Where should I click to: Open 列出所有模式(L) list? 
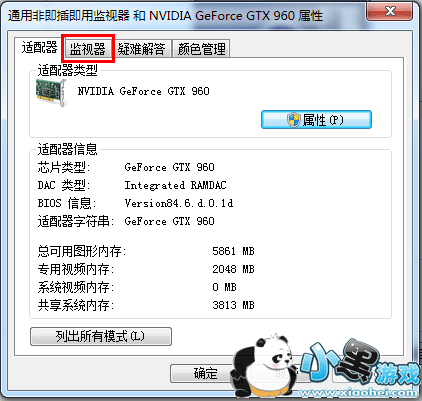pos(101,336)
